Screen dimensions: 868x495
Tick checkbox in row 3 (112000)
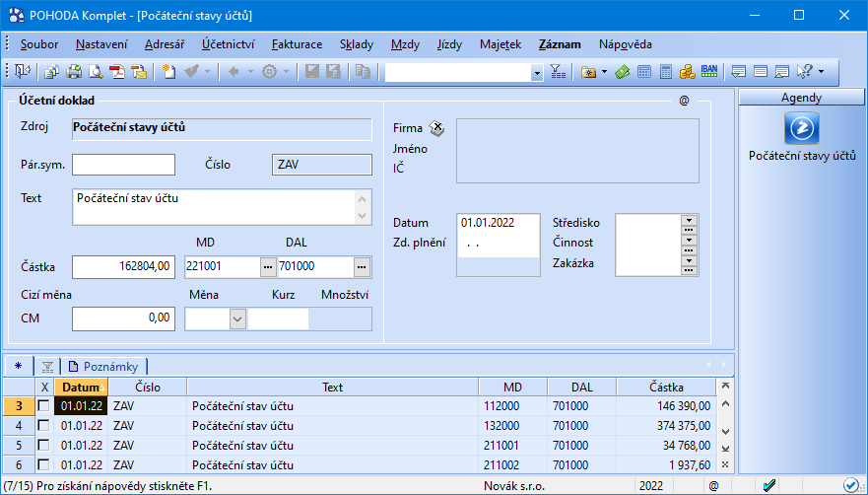[x=43, y=405]
